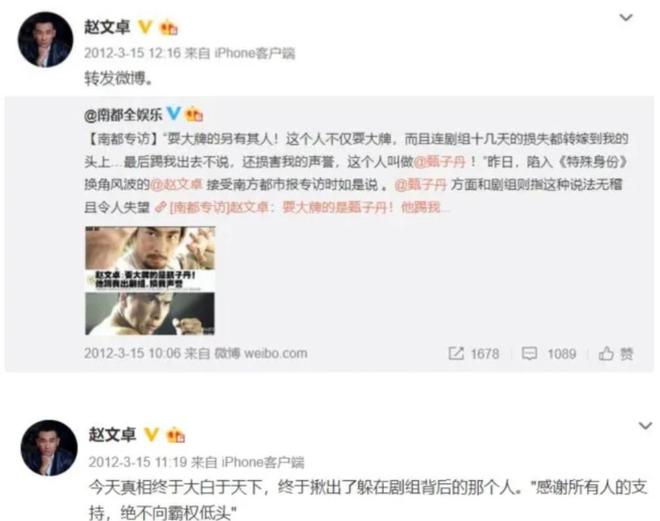The image size is (660, 521).
Task: Open the @南都全娱乐 account link
Action: (x=123, y=114)
